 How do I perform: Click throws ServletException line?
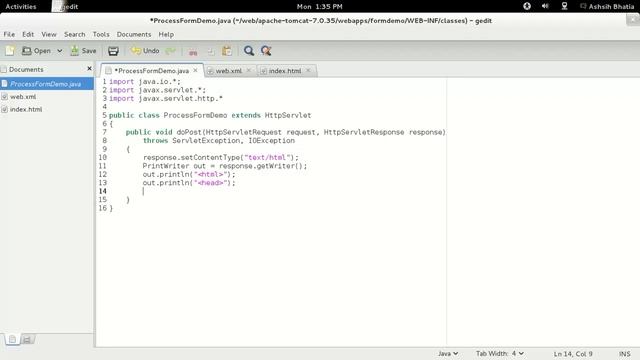click(x=218, y=141)
